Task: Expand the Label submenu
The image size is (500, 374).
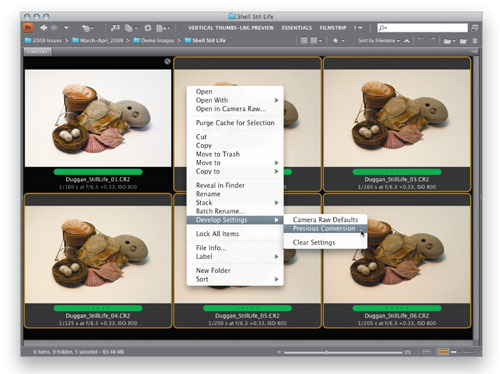Action: [235, 256]
